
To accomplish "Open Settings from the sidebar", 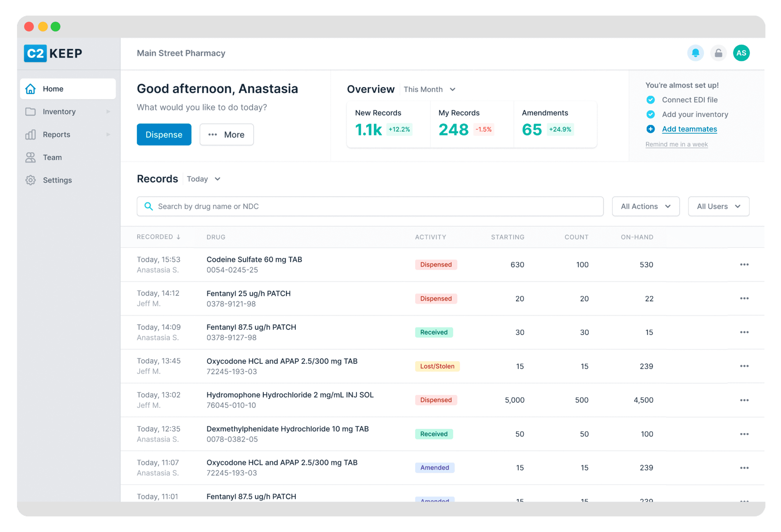I will pyautogui.click(x=57, y=180).
